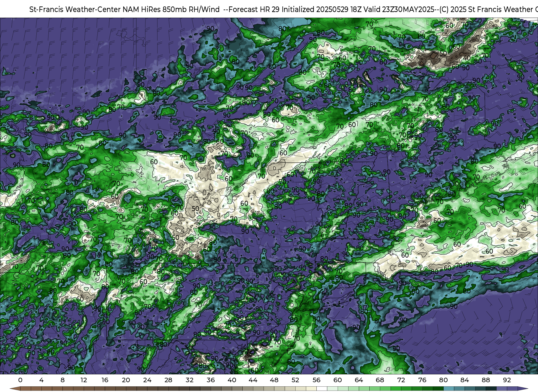The image size is (538, 392).
Task: Click the colorbar tick label '20'
Action: pyautogui.click(x=126, y=380)
